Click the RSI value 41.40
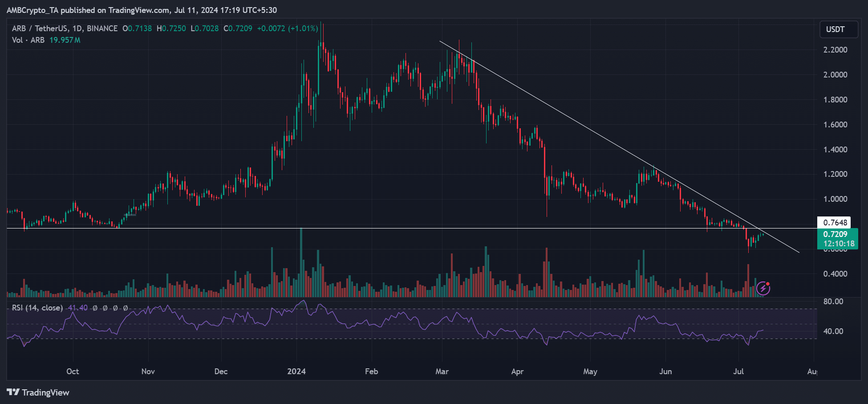 (77, 308)
